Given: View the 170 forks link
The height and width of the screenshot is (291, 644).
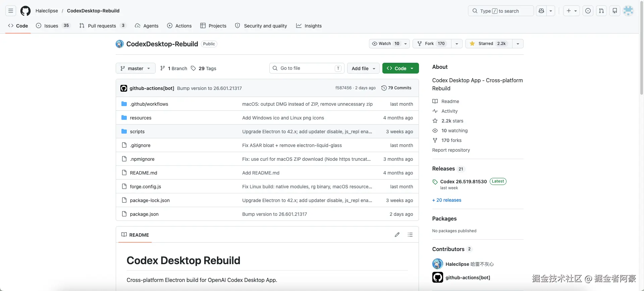Looking at the screenshot, I should [x=447, y=140].
